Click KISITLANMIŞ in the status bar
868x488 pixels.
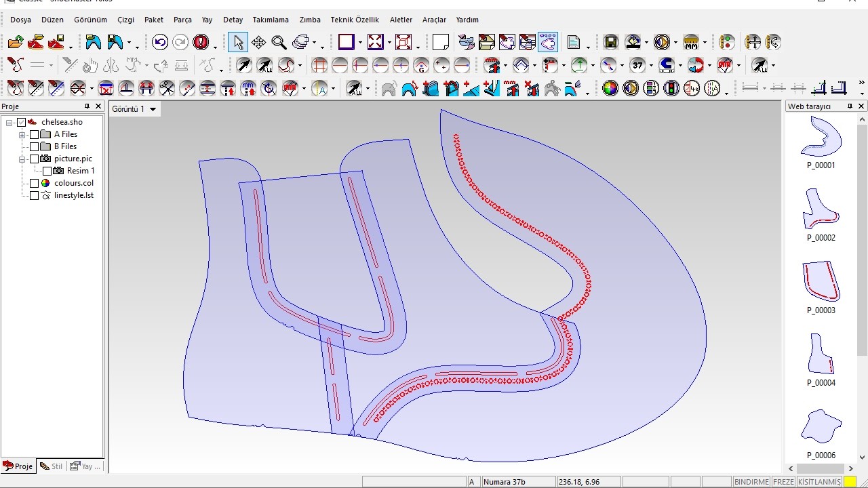[818, 482]
